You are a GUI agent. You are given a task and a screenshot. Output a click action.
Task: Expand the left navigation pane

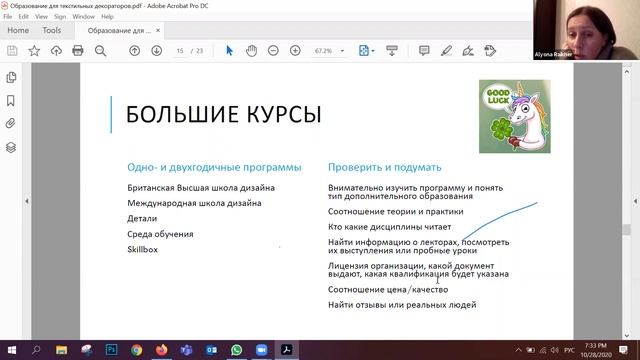click(27, 201)
